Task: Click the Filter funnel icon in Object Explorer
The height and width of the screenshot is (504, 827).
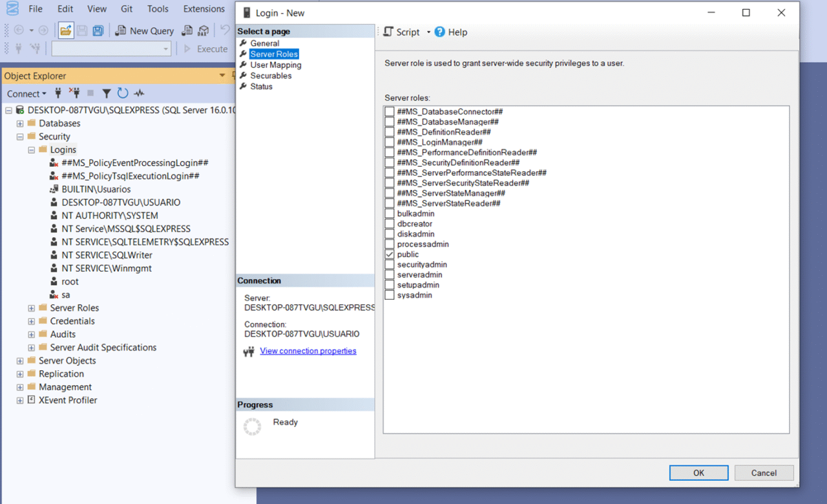Action: click(107, 94)
